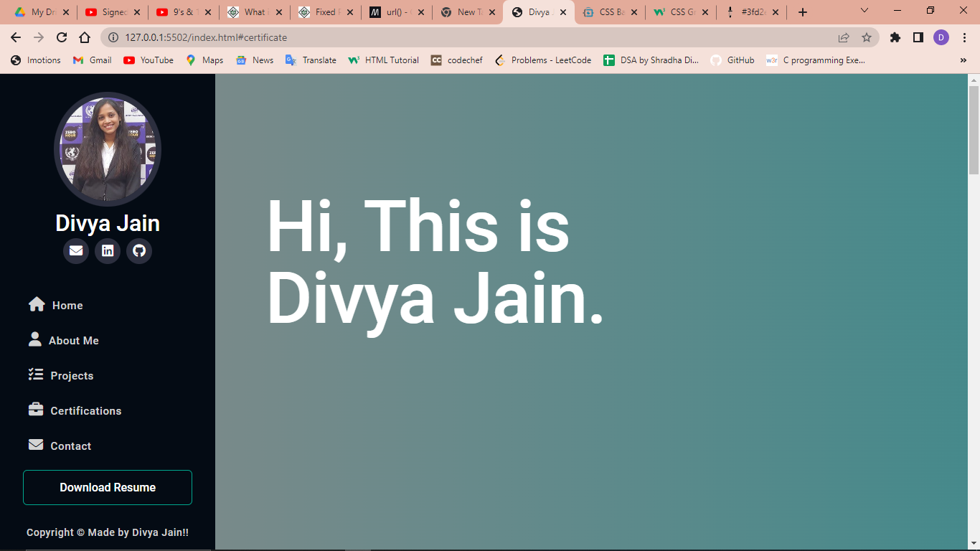Open the email icon under Divya Jain
The width and height of the screenshot is (980, 551).
pos(76,251)
